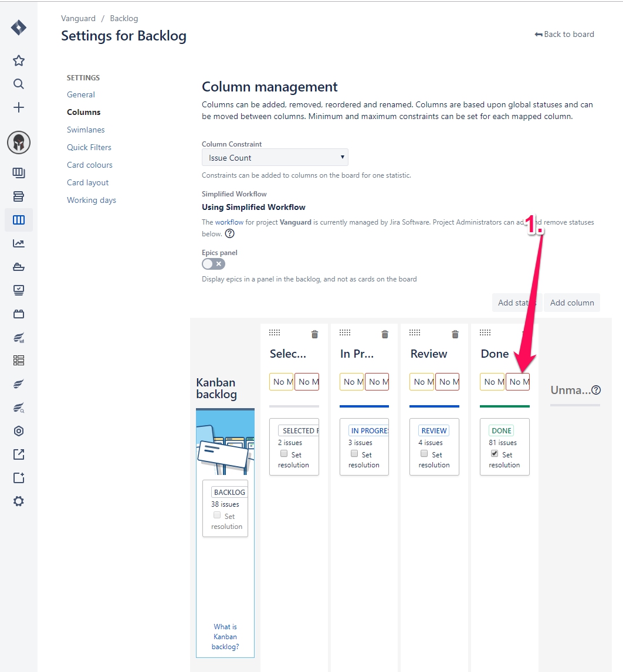
Task: Delete the In Progress column trash icon
Action: [x=385, y=334]
